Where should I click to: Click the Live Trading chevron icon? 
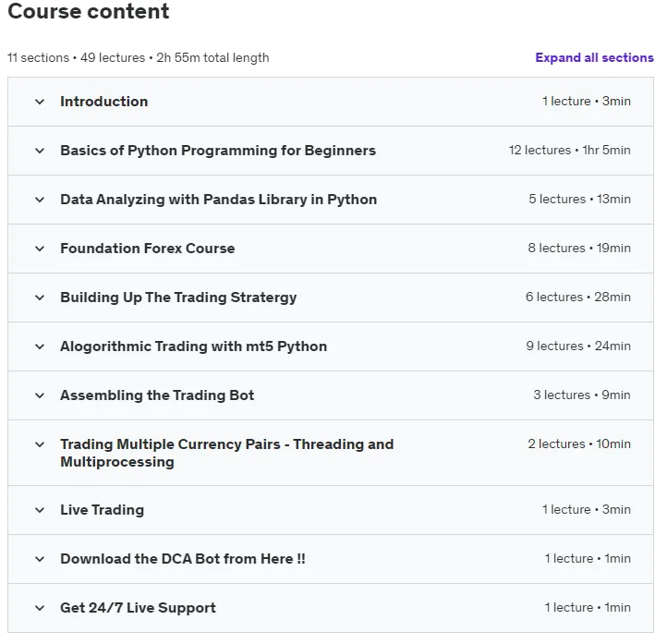tap(40, 510)
